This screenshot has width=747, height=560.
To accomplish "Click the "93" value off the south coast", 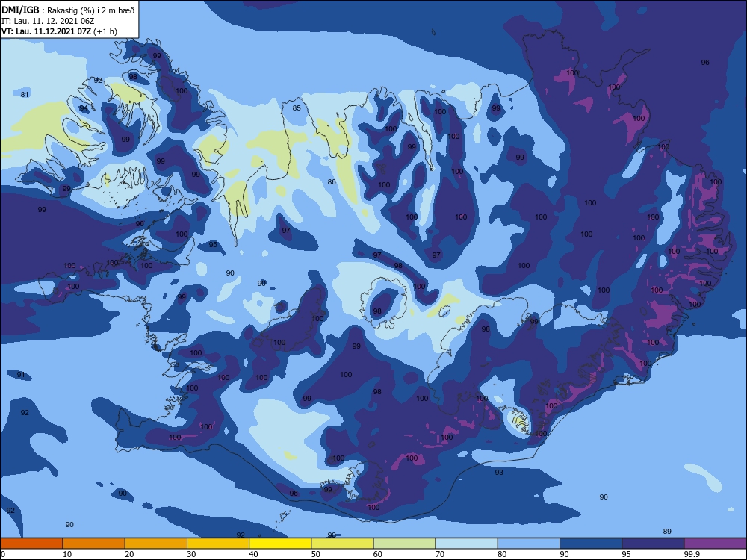I will tap(499, 473).
